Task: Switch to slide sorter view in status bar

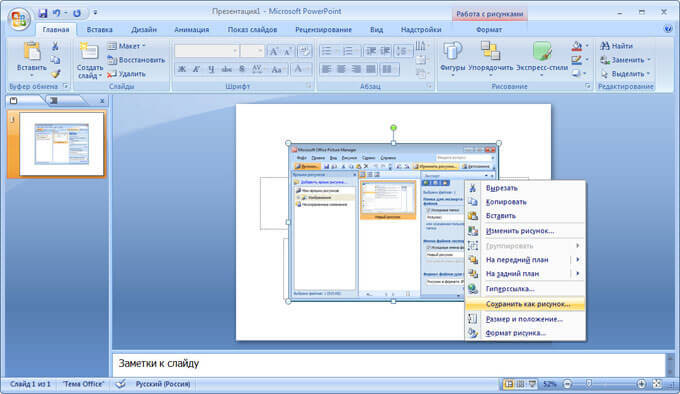Action: click(x=520, y=384)
